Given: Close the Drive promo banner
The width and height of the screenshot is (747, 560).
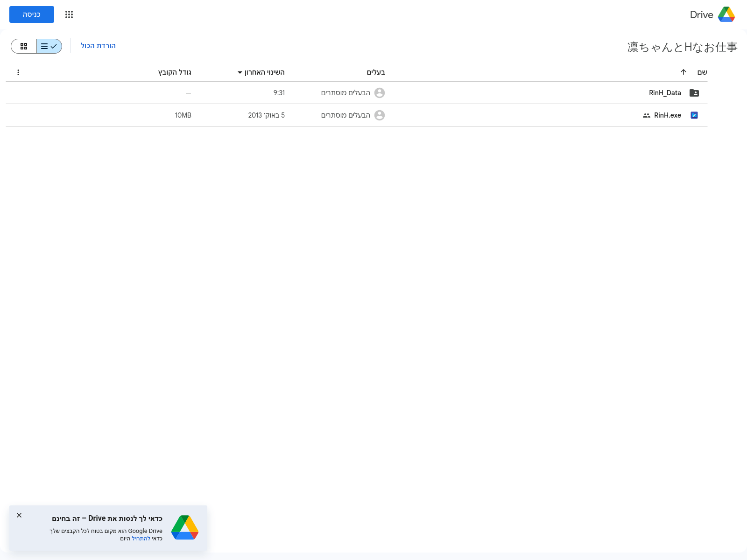Looking at the screenshot, I should [19, 515].
